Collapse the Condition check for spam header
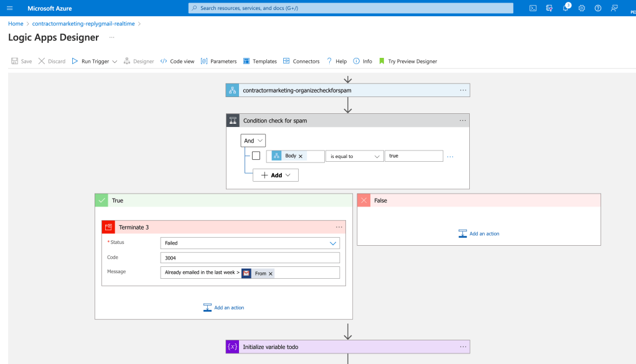The height and width of the screenshot is (364, 636). pyautogui.click(x=348, y=120)
